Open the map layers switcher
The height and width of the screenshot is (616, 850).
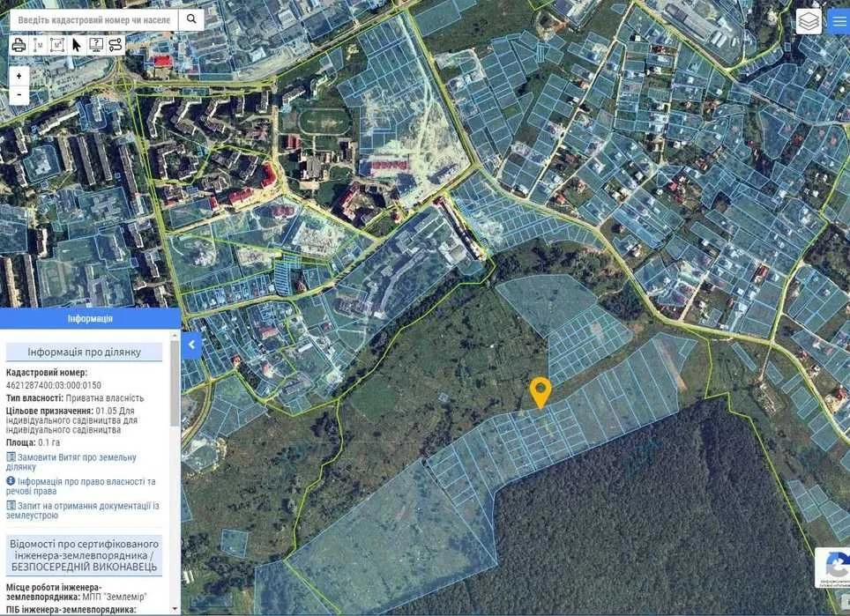809,22
